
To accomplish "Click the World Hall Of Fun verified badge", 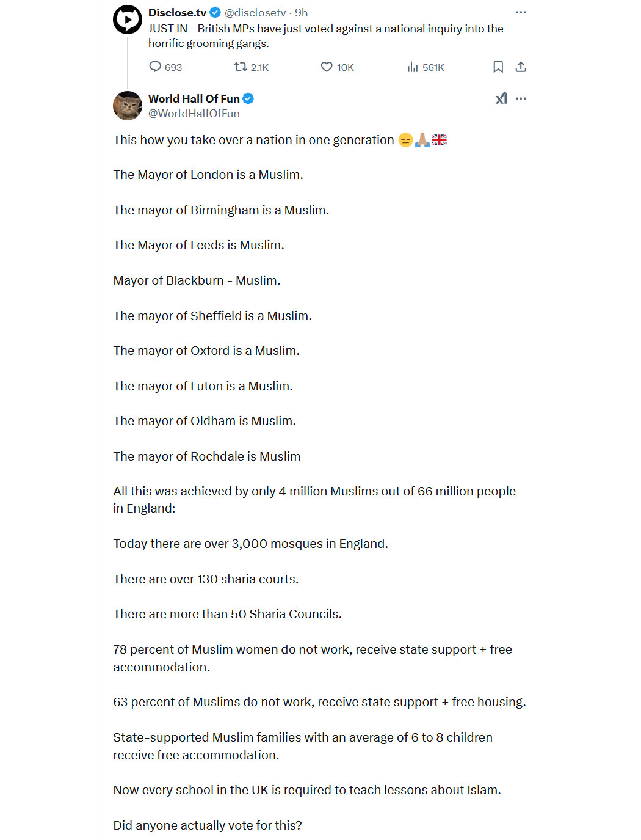I will click(248, 99).
